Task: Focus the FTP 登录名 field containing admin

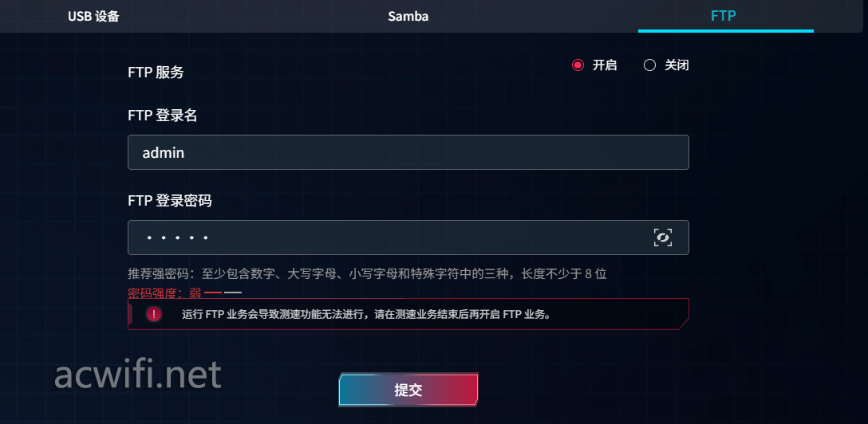Action: click(x=408, y=152)
